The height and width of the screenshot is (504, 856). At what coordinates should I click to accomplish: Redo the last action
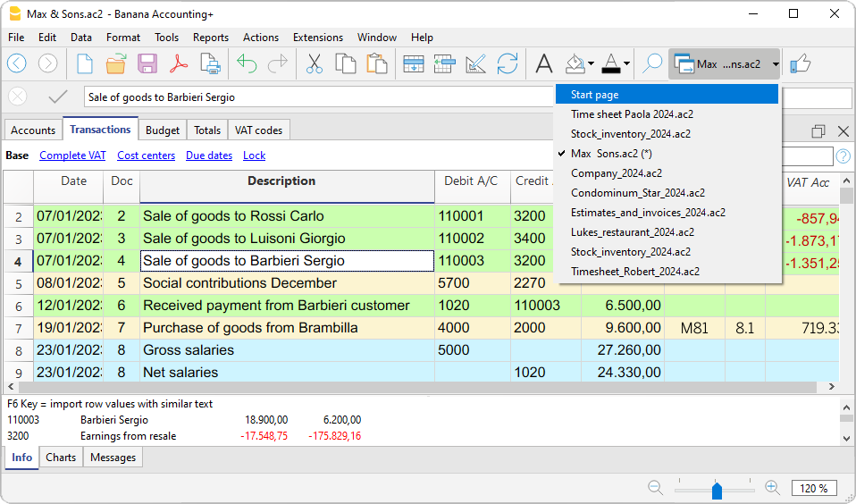click(x=278, y=63)
